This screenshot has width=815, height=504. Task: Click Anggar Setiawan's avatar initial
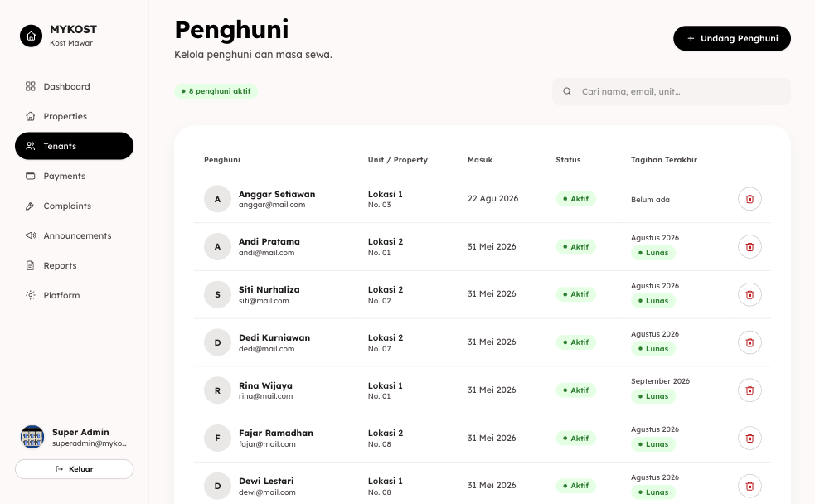pos(217,199)
